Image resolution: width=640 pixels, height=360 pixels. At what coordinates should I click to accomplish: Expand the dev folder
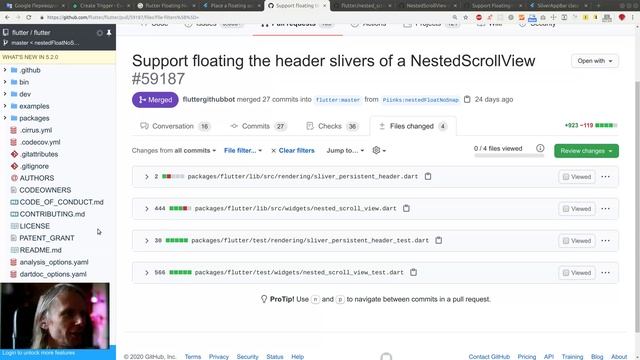(x=5, y=94)
